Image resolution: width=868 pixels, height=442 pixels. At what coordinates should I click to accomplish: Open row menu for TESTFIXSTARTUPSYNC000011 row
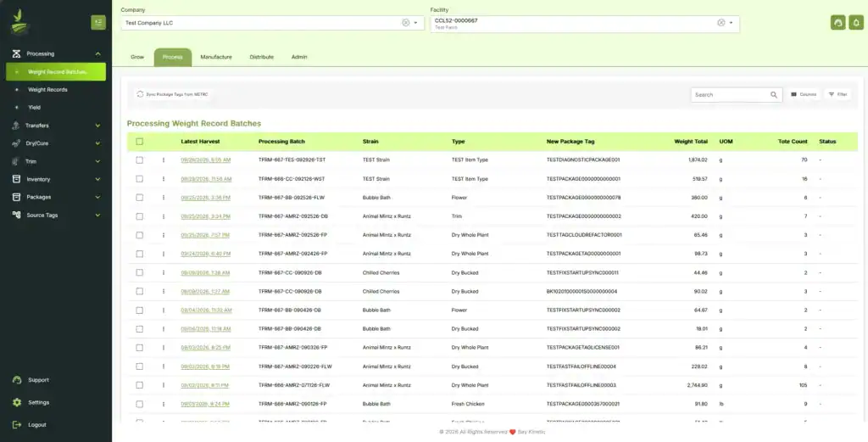pyautogui.click(x=164, y=272)
